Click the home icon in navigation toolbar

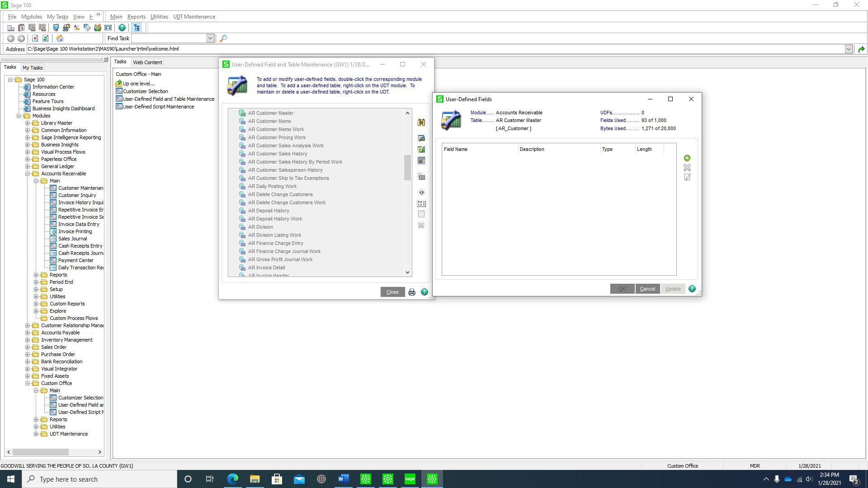click(60, 38)
